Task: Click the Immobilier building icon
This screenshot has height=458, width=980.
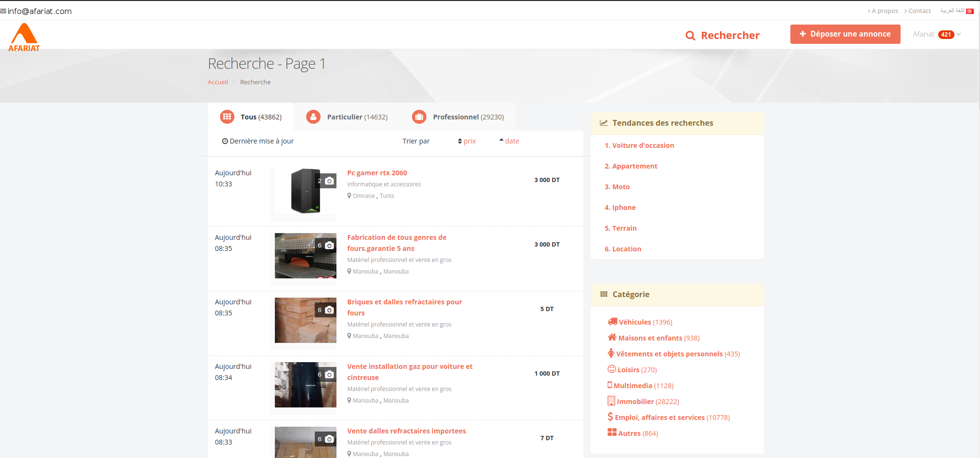Action: (x=611, y=401)
